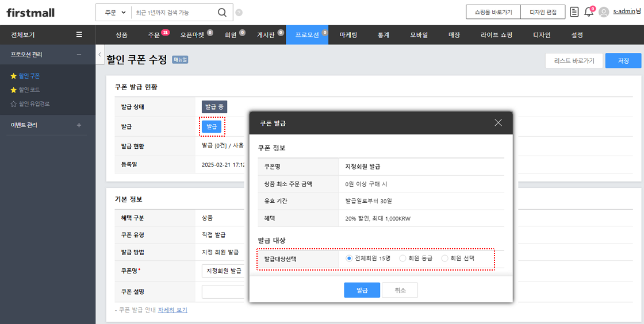
Task: Open 할인 코드 in sidebar
Action: click(29, 90)
